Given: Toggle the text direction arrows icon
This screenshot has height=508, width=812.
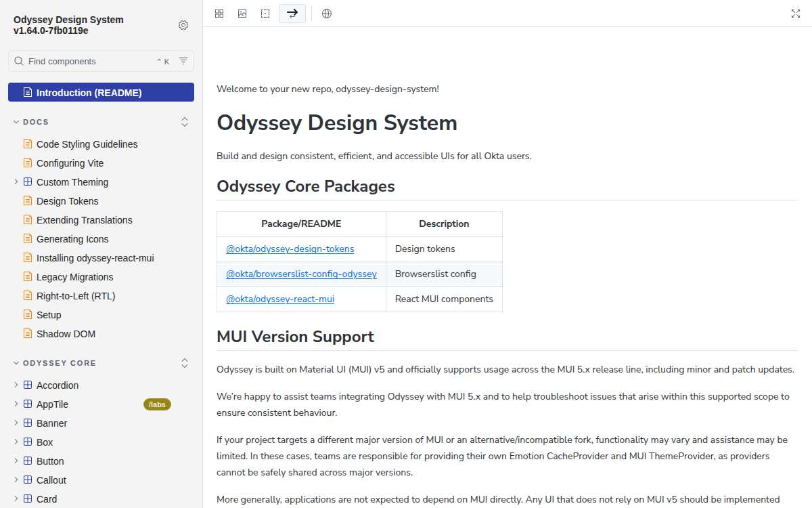Looking at the screenshot, I should (292, 14).
